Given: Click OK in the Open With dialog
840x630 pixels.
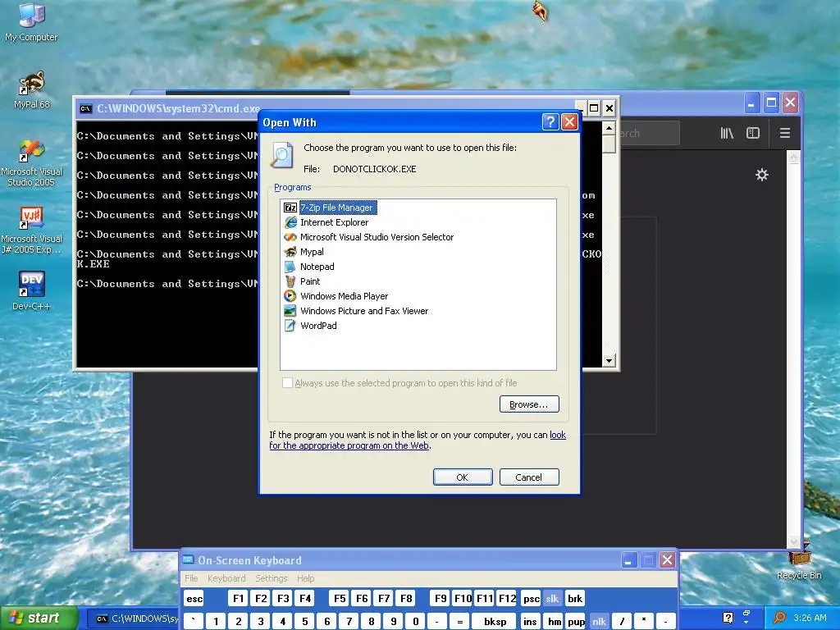Looking at the screenshot, I should click(x=463, y=477).
